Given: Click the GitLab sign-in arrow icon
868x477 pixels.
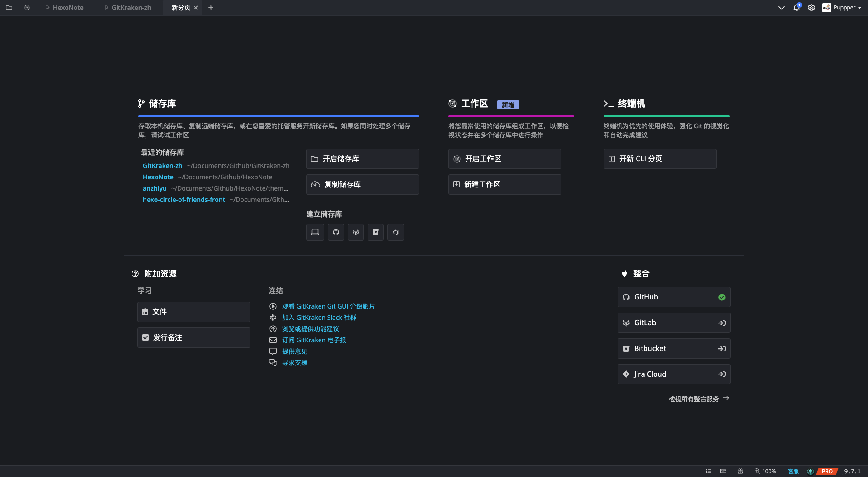Looking at the screenshot, I should (x=722, y=323).
